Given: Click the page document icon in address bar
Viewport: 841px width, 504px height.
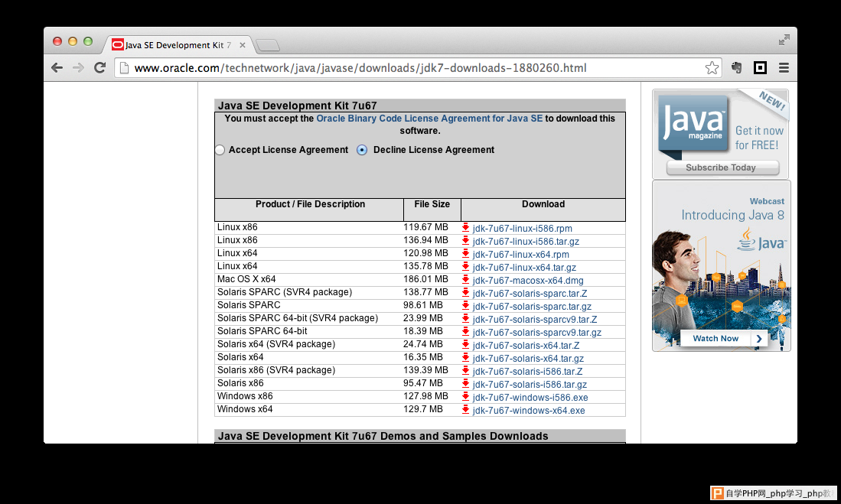Looking at the screenshot, I should click(124, 68).
